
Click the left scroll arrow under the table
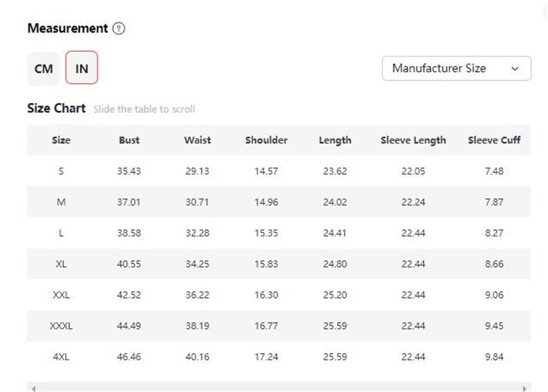33,388
